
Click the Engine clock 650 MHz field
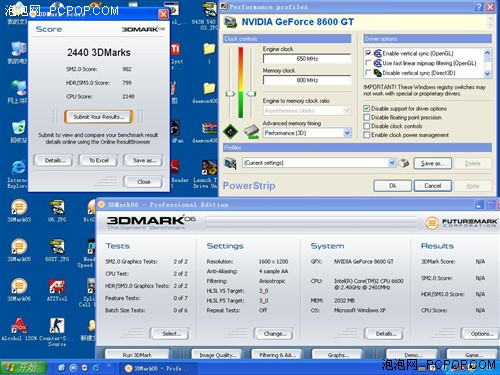tap(307, 59)
